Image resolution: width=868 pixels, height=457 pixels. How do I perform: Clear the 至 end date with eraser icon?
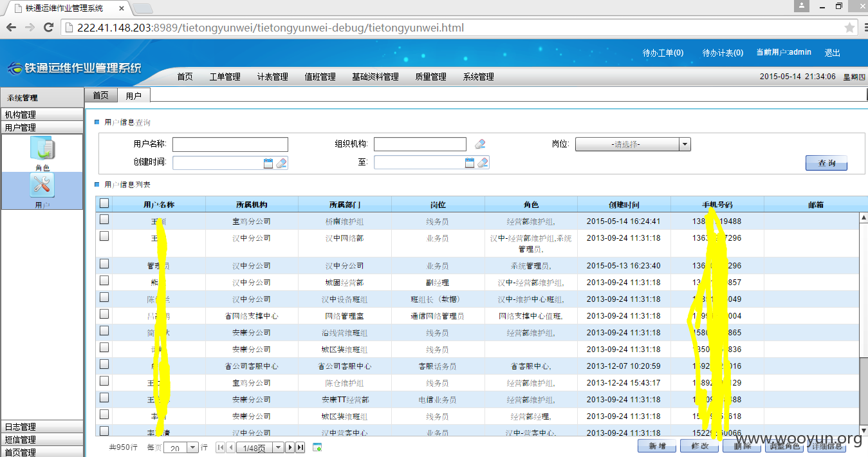click(x=483, y=163)
